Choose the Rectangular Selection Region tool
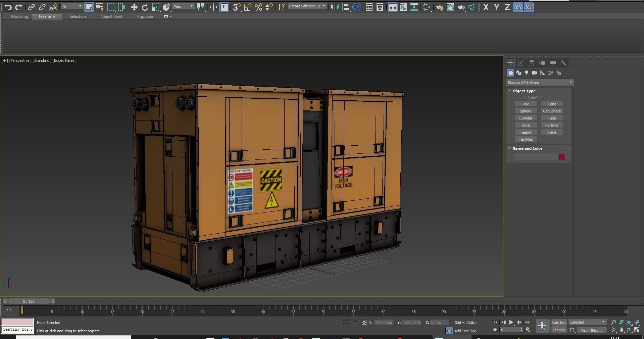The height and width of the screenshot is (339, 644). click(x=110, y=7)
